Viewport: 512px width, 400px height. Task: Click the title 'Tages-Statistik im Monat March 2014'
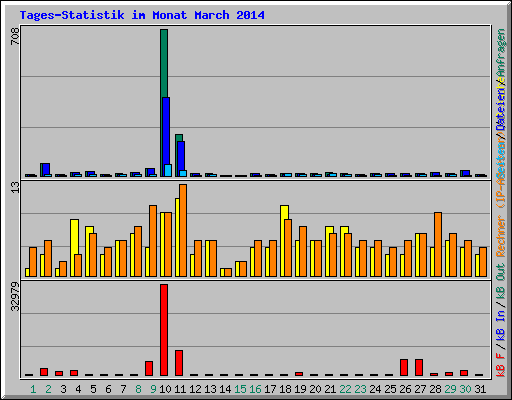point(142,15)
